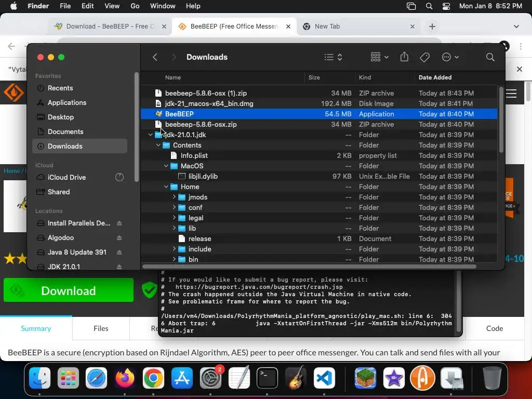Select the libjli.dylib file
This screenshot has height=399, width=532.
[x=319, y=176]
